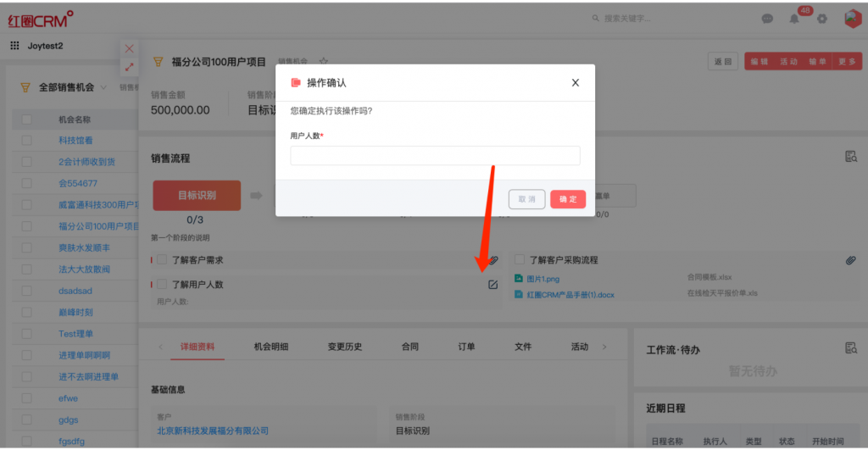Open the chat messages icon

point(767,19)
